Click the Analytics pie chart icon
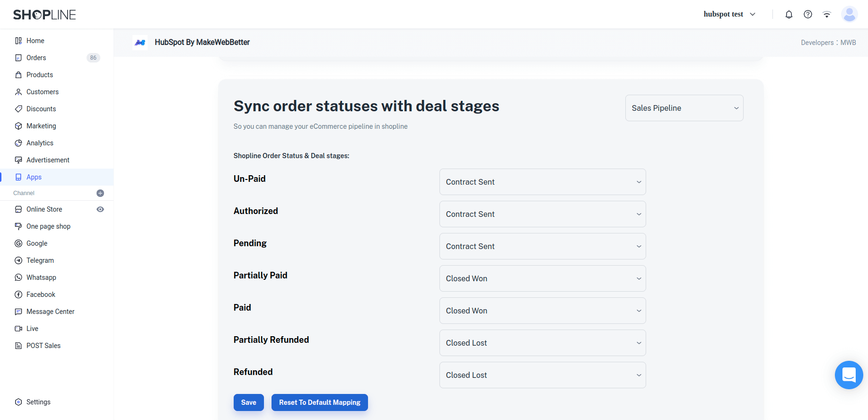Screen dimensions: 868x420 [x=18, y=143]
